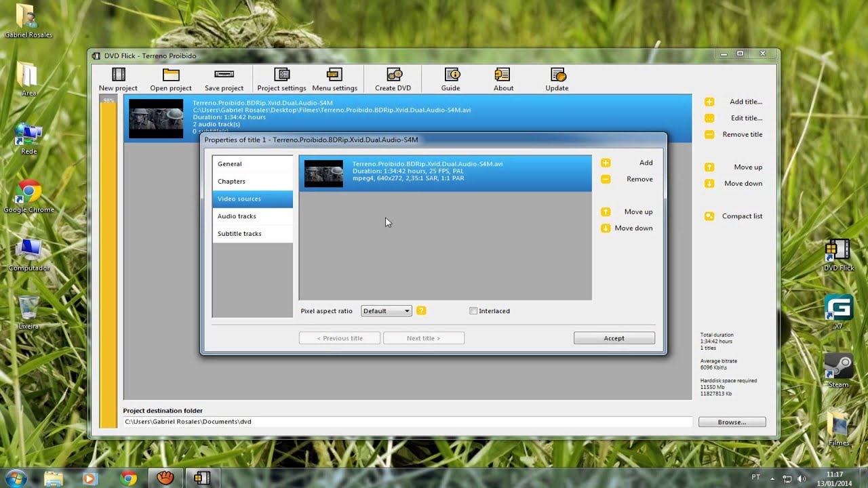Open the Pixel aspect ratio dropdown
Image resolution: width=868 pixels, height=488 pixels.
(387, 311)
